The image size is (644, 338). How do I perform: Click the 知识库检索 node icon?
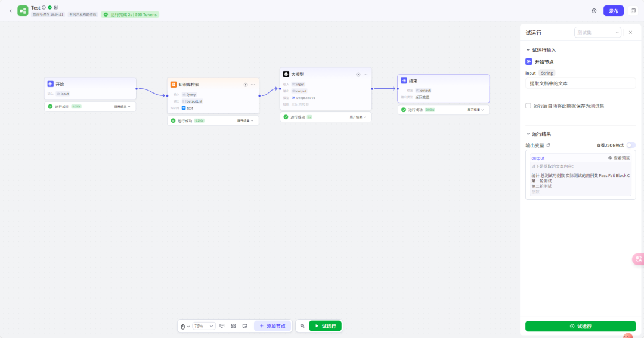[174, 84]
